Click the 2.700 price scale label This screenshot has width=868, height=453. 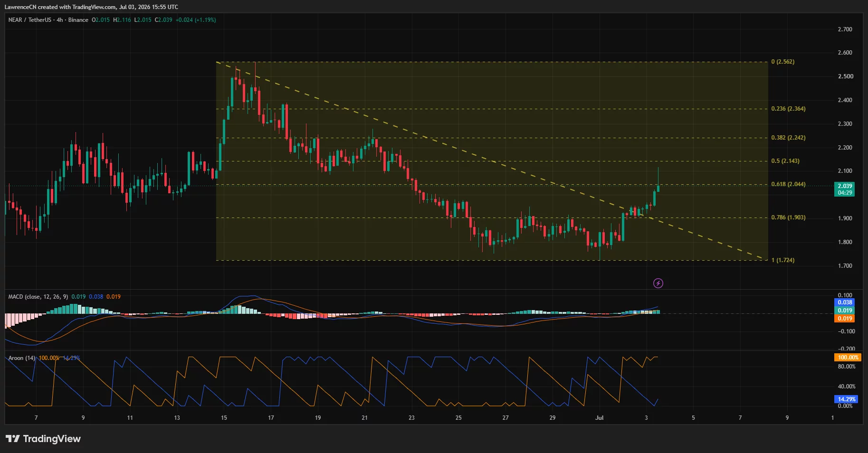(845, 29)
